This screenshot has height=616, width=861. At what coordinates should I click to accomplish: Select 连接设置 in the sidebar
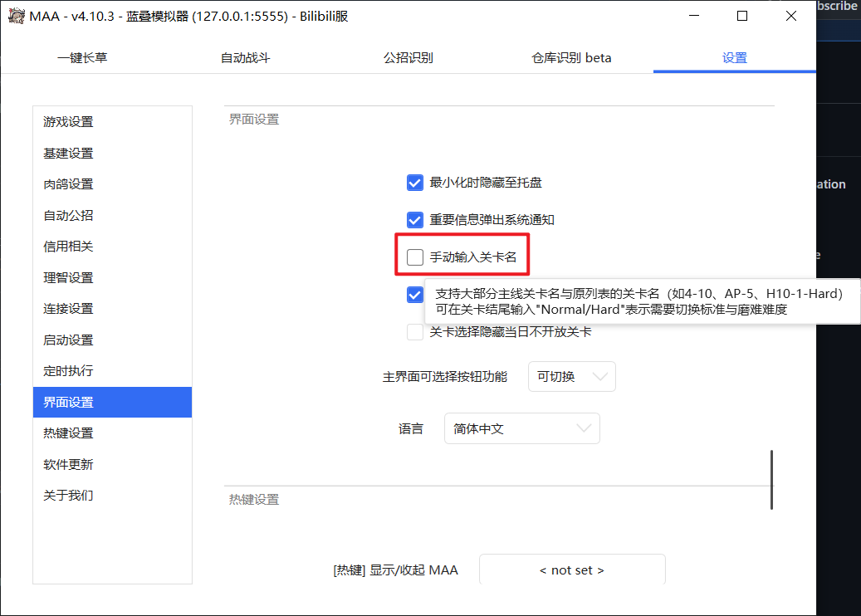coord(112,309)
